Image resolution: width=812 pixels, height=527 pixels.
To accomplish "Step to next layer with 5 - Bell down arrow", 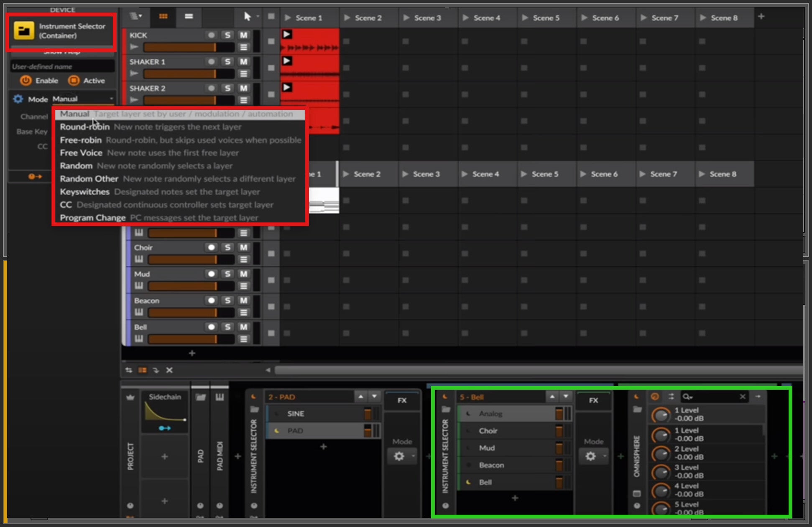I will click(566, 397).
